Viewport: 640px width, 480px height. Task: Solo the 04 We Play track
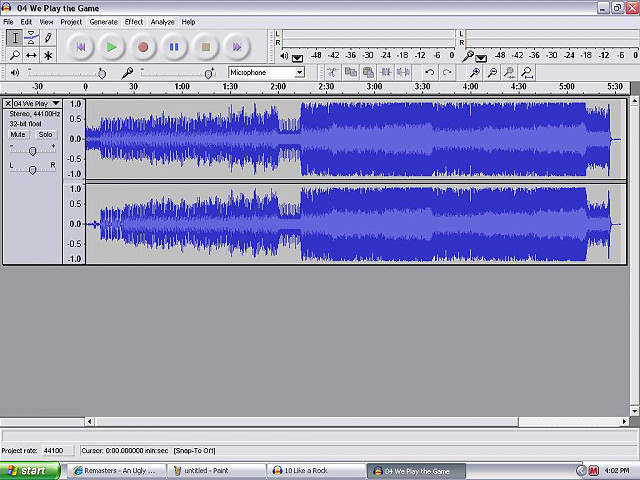(45, 135)
